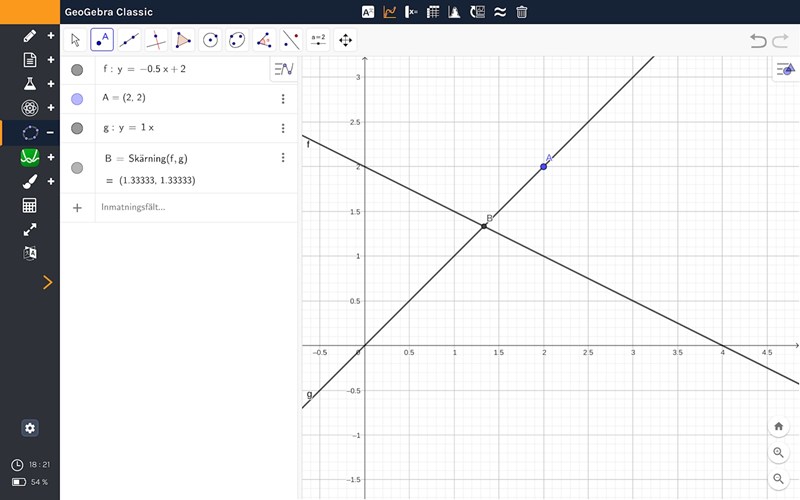Image resolution: width=800 pixels, height=500 pixels.
Task: Open the Graphics view style bar
Action: pos(786,69)
